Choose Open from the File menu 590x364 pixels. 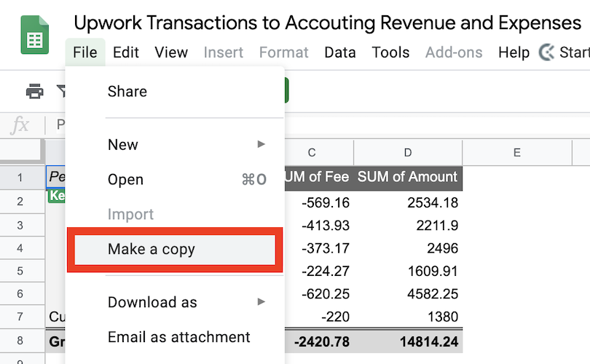pyautogui.click(x=175, y=179)
